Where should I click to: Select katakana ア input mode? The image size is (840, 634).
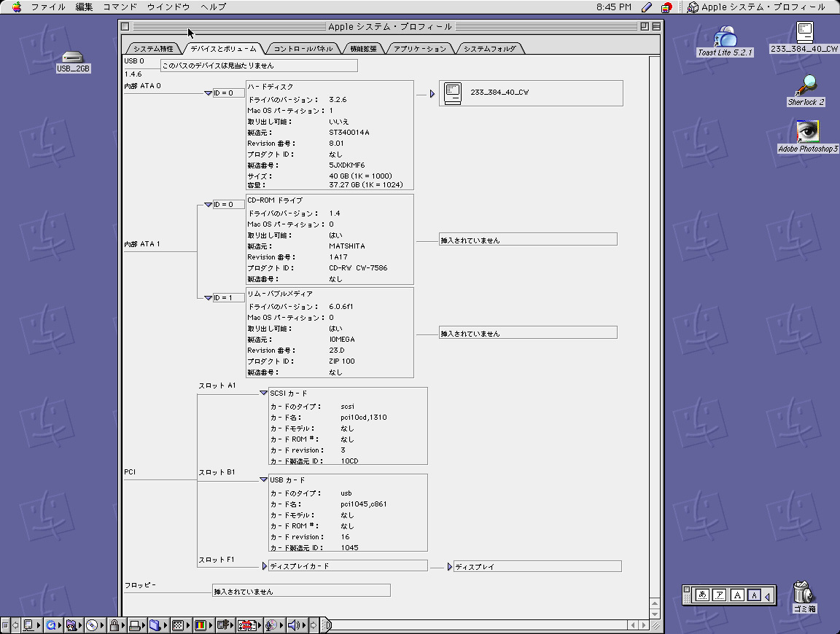(x=720, y=595)
